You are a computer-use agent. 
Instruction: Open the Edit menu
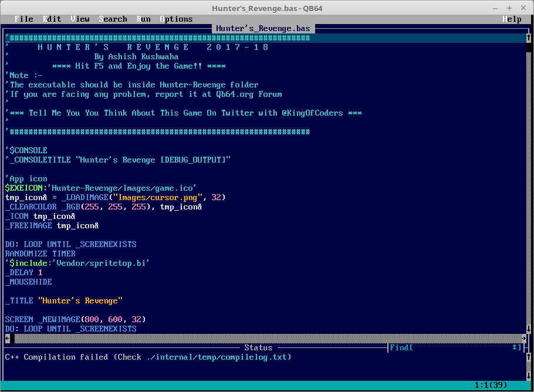point(52,19)
